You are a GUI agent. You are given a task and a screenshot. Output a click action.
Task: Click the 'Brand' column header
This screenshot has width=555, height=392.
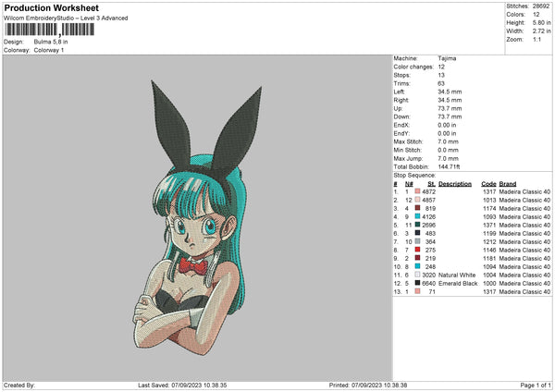pyautogui.click(x=508, y=184)
